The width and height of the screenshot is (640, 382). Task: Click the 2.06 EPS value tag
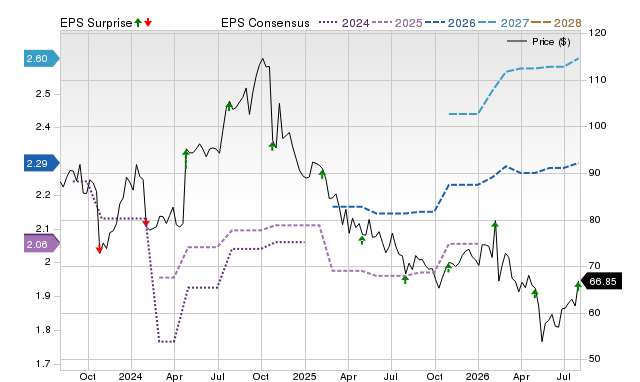[41, 244]
